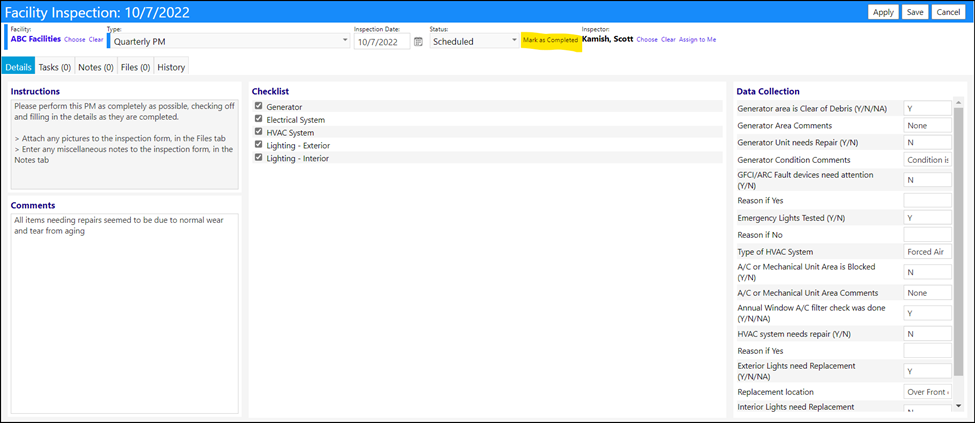This screenshot has height=423, width=975.
Task: Toggle the HVAC System checkbox
Action: click(x=259, y=132)
